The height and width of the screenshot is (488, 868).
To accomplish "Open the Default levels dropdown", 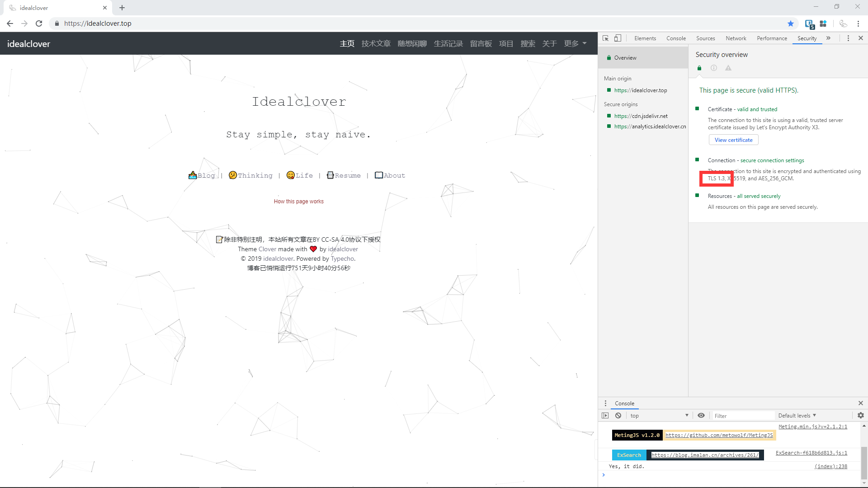I will (x=797, y=416).
